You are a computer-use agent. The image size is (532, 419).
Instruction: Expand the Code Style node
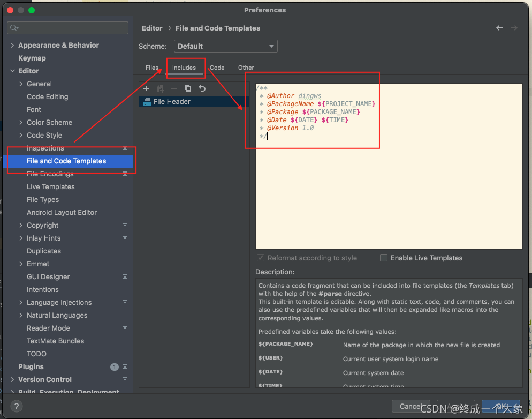pos(21,135)
